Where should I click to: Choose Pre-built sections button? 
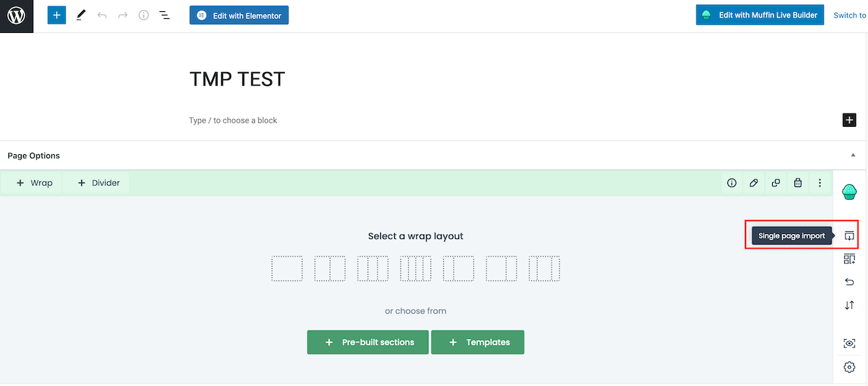(367, 343)
